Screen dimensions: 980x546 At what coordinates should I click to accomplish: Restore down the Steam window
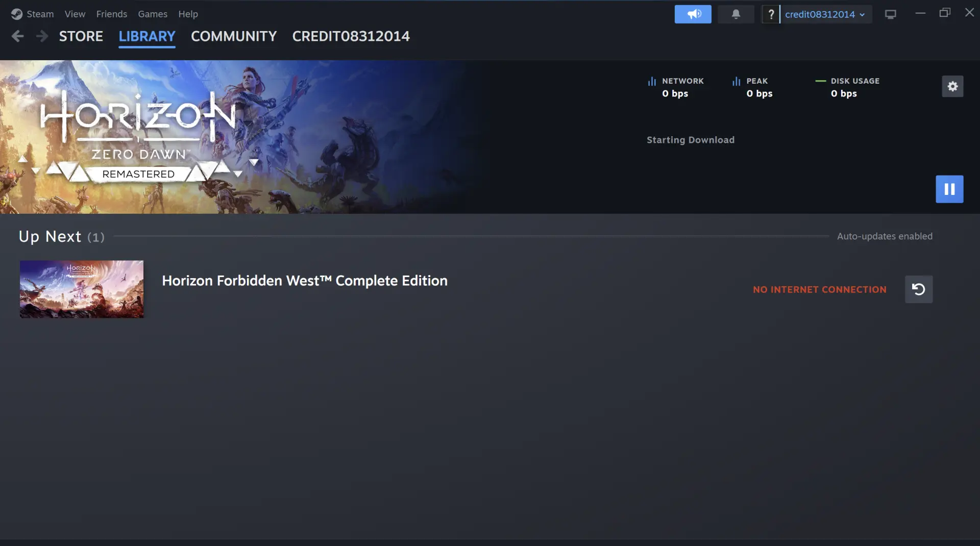pyautogui.click(x=945, y=13)
